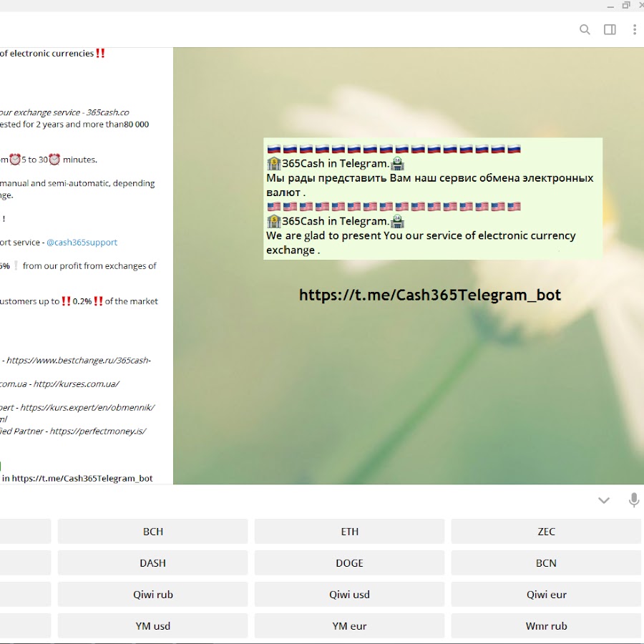Open the @cash365support link
This screenshot has width=644, height=644.
coord(82,243)
